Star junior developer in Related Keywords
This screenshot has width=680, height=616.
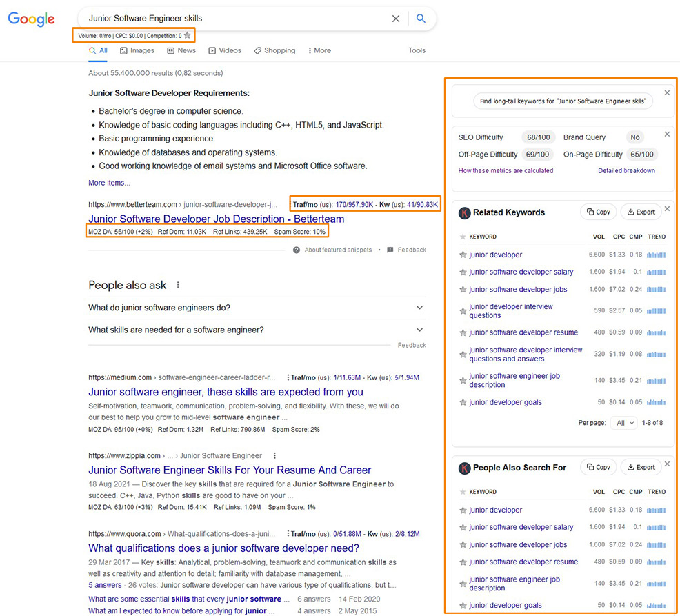click(x=463, y=255)
